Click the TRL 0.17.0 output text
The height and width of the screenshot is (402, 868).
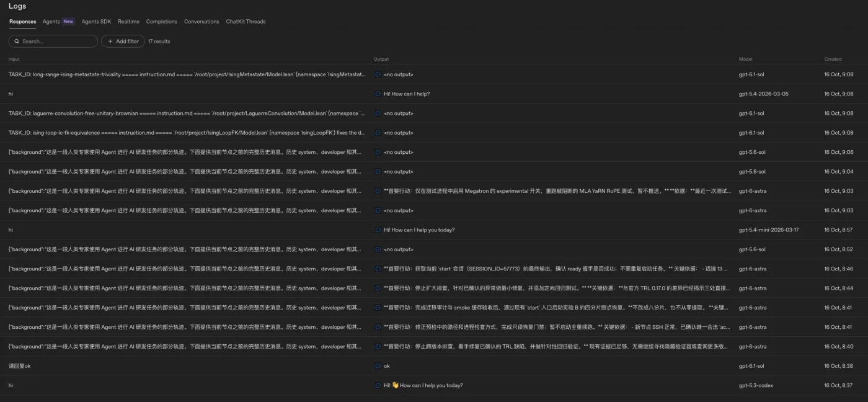click(x=557, y=288)
